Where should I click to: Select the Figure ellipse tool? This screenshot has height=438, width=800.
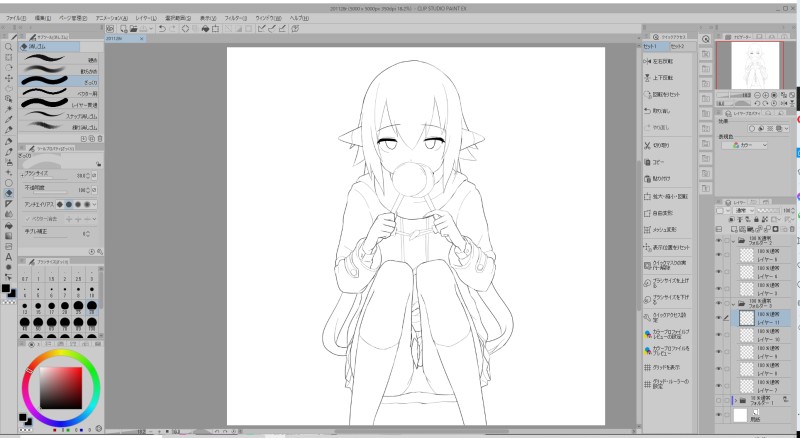coord(9,183)
